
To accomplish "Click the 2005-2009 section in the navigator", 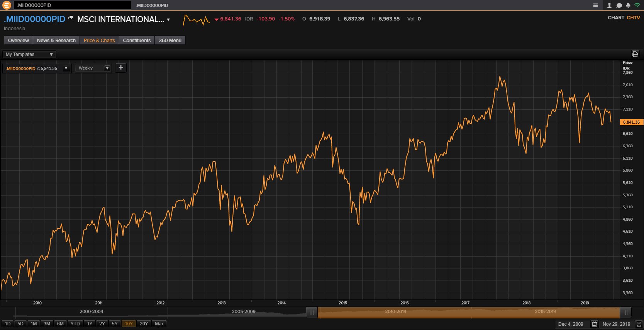I will pyautogui.click(x=244, y=311).
